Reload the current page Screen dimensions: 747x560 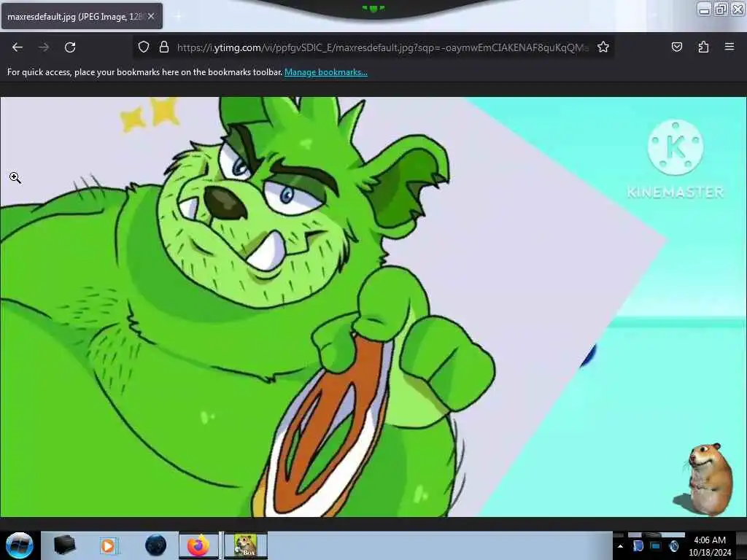click(70, 47)
